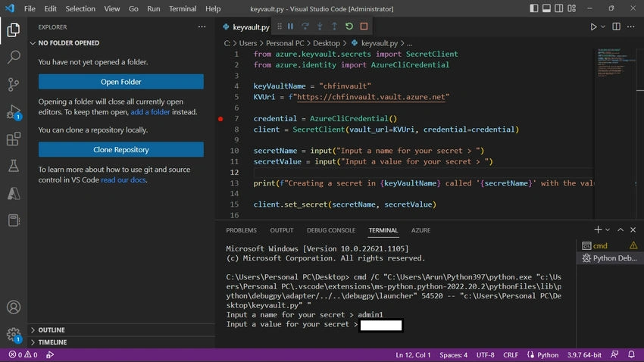644x362 pixels.
Task: Select the cmd terminal instance
Action: coord(610,245)
